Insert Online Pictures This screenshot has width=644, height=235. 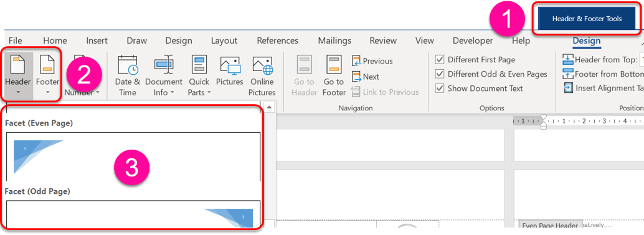coord(262,75)
